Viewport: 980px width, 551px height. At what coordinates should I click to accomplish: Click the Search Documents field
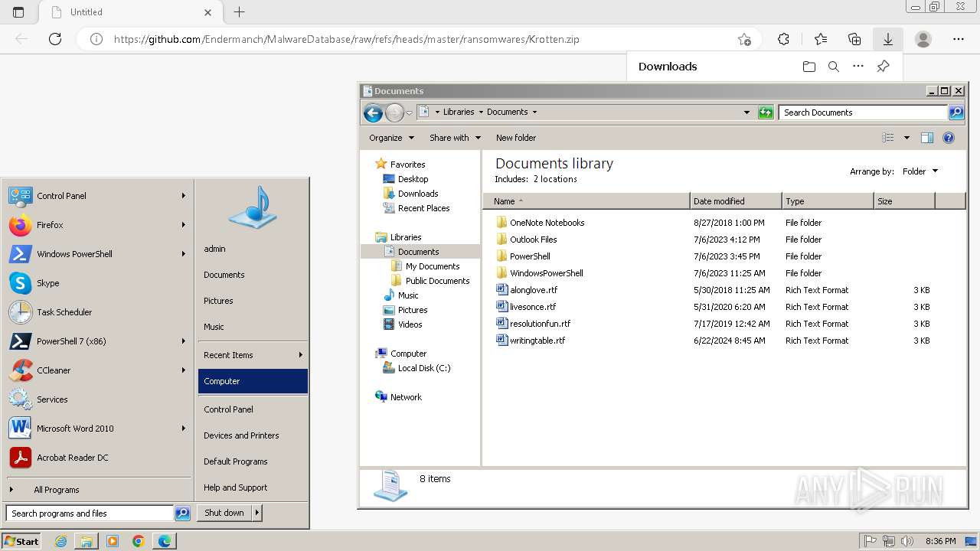pos(863,112)
